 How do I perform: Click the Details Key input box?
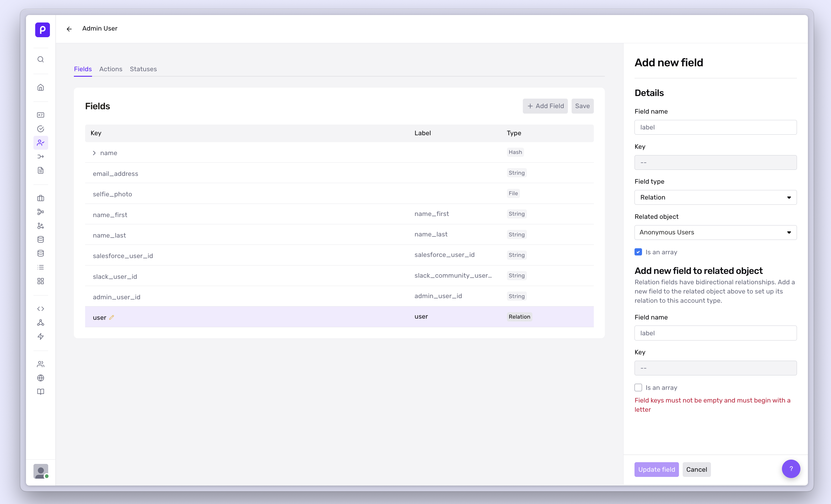pos(715,162)
